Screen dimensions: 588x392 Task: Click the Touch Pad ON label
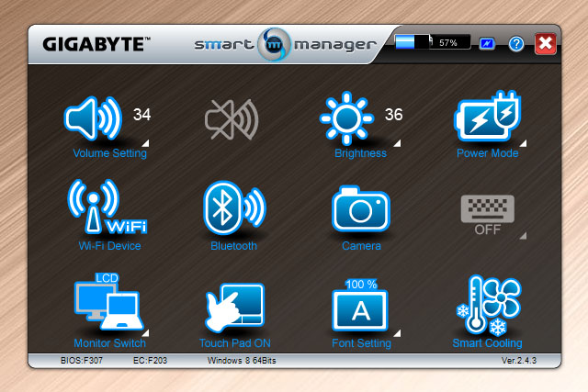coord(235,343)
